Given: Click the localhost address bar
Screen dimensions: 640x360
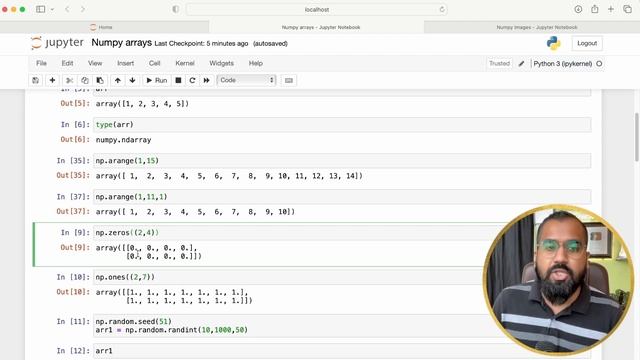Looking at the screenshot, I should (317, 9).
